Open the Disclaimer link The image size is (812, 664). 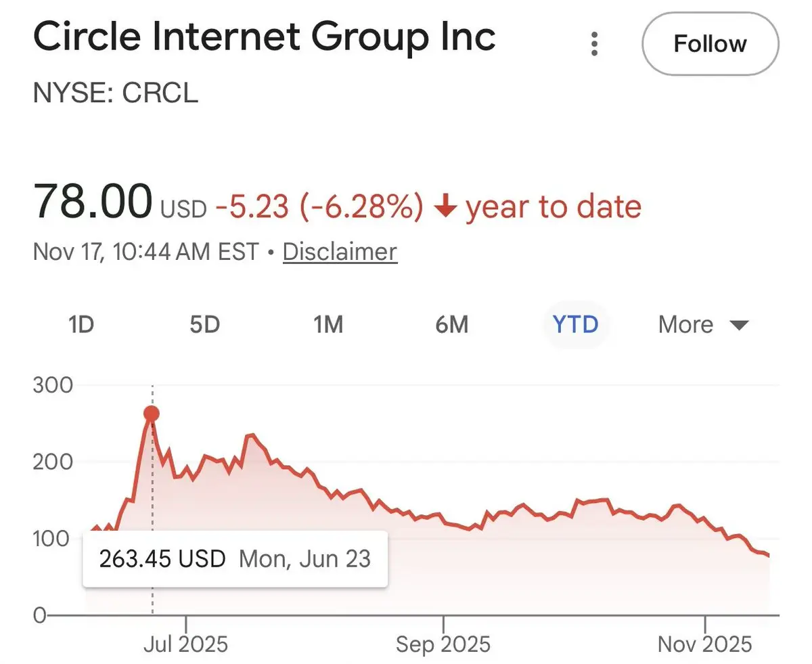click(x=340, y=252)
